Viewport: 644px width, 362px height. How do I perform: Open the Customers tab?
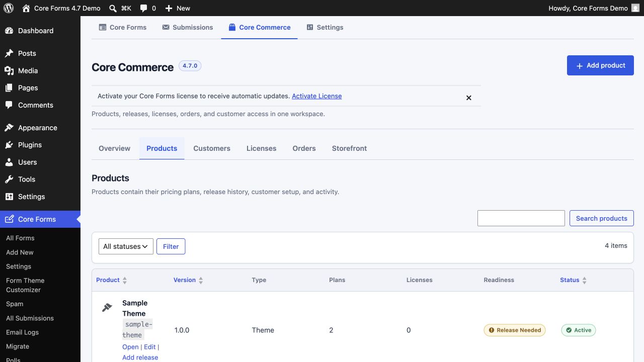(x=212, y=148)
